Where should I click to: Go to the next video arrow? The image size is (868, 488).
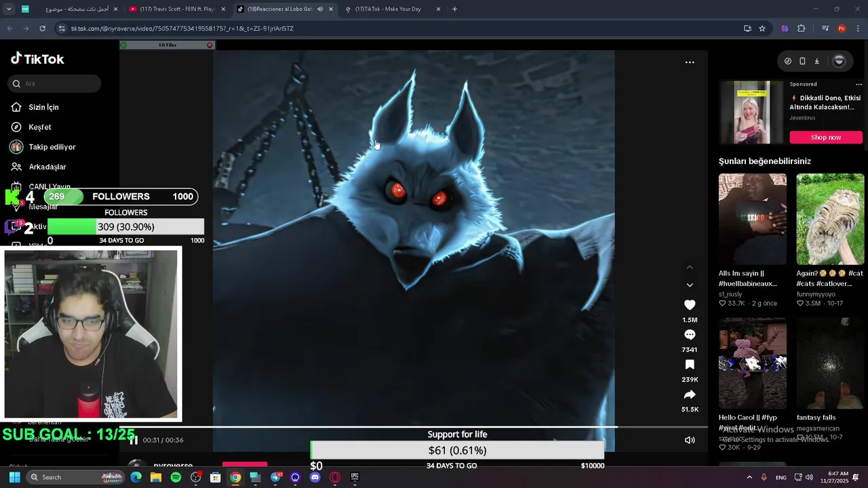click(690, 285)
